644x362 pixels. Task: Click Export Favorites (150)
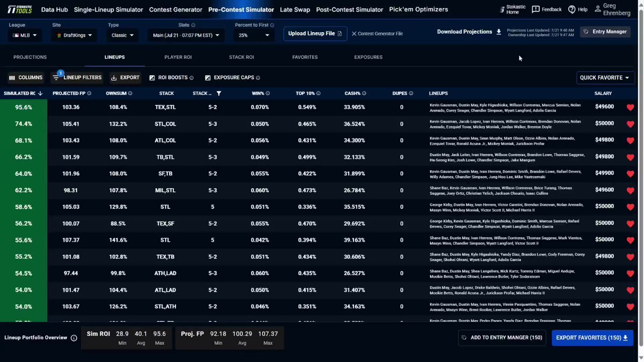(592, 338)
